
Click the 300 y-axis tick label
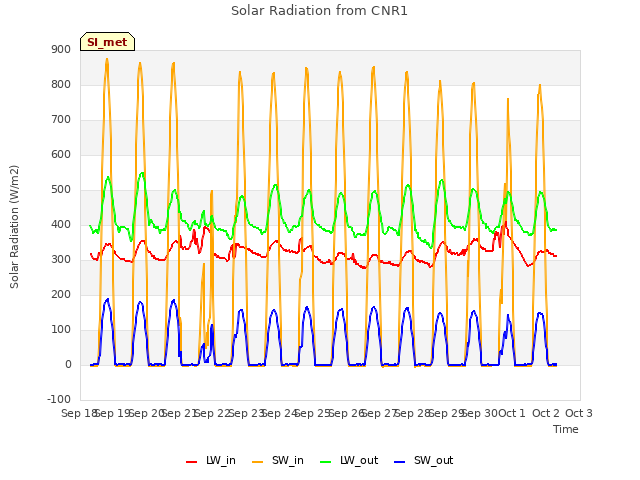pos(61,260)
